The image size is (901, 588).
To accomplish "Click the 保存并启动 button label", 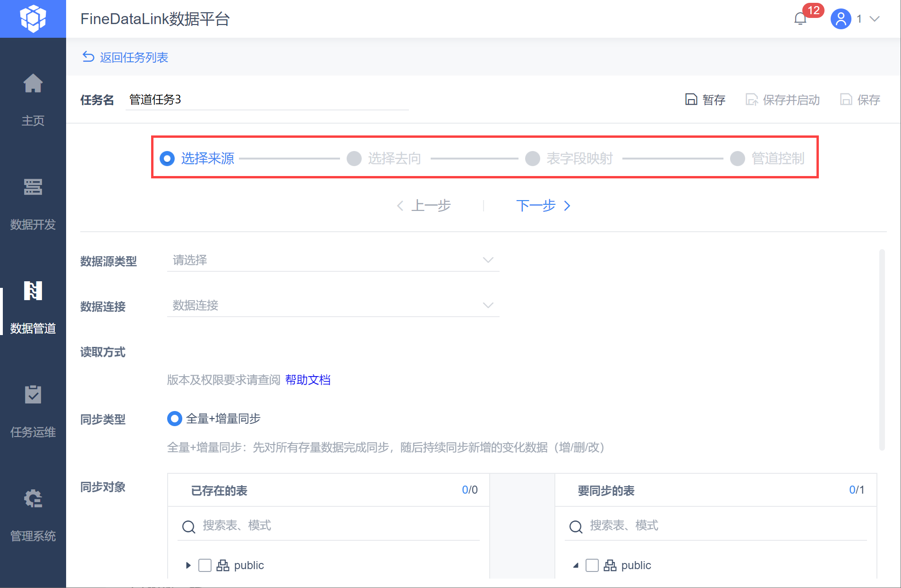I will point(791,100).
